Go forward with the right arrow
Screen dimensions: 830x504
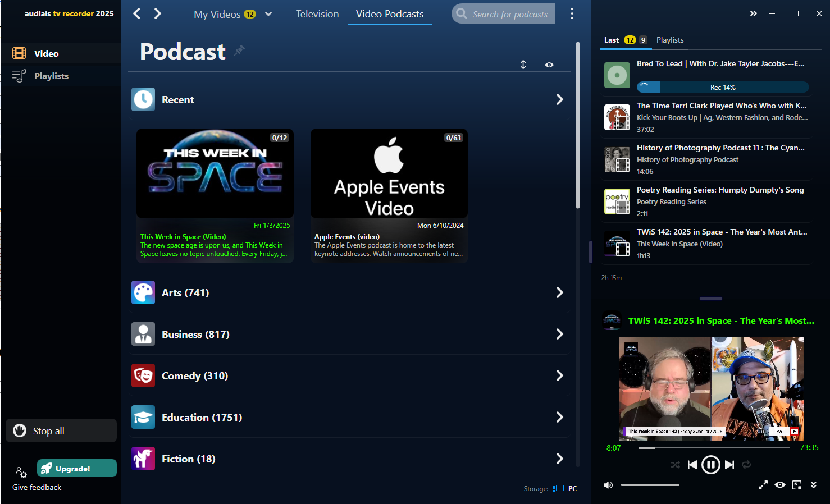coord(158,13)
